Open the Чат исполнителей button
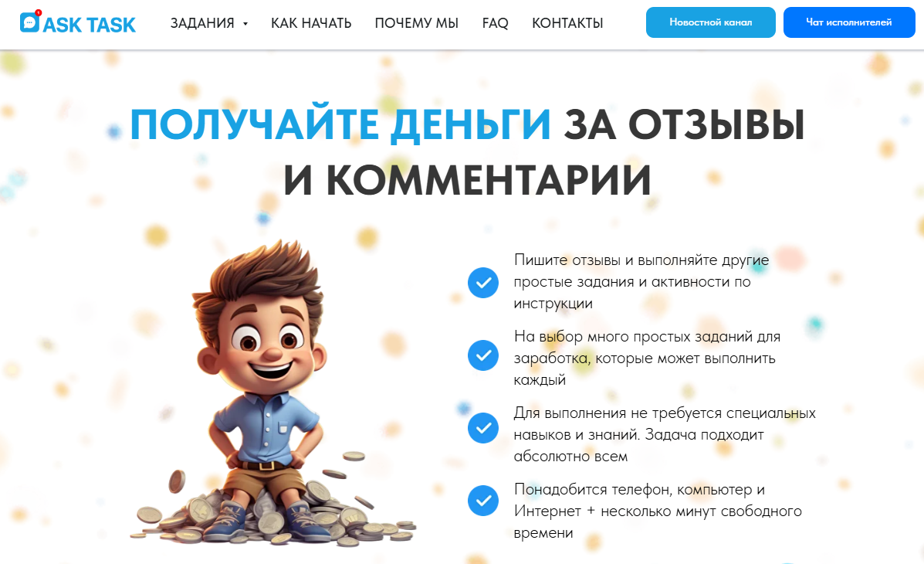The height and width of the screenshot is (564, 924). (849, 22)
